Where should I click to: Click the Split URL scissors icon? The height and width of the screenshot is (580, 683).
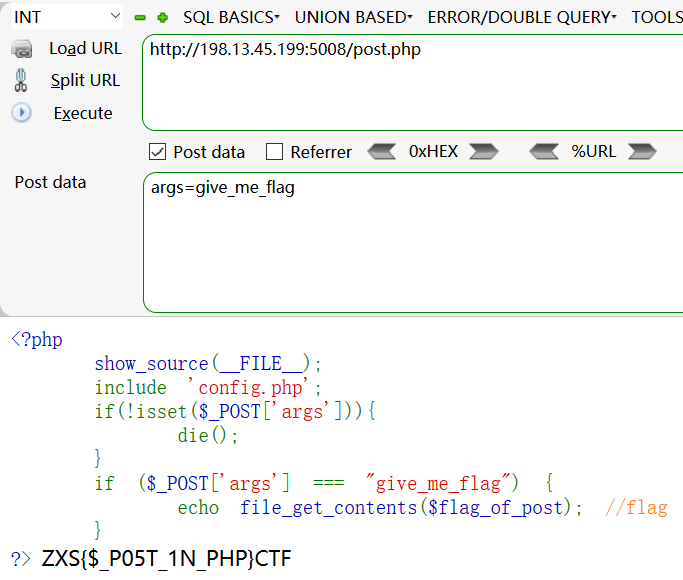click(x=20, y=81)
